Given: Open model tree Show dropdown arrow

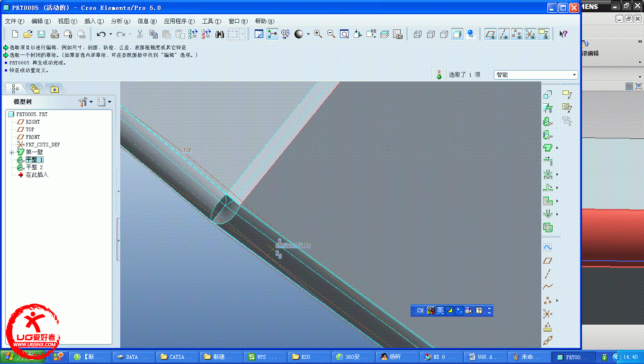Looking at the screenshot, I should [110, 102].
